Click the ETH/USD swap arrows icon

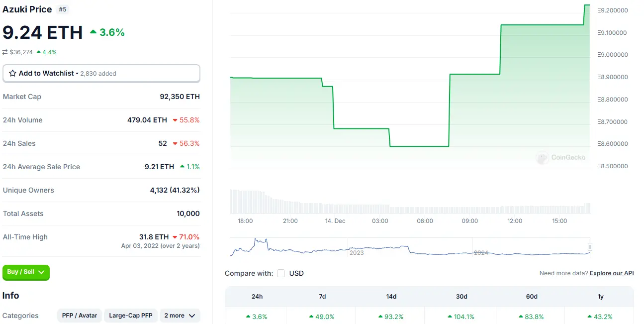coord(5,52)
